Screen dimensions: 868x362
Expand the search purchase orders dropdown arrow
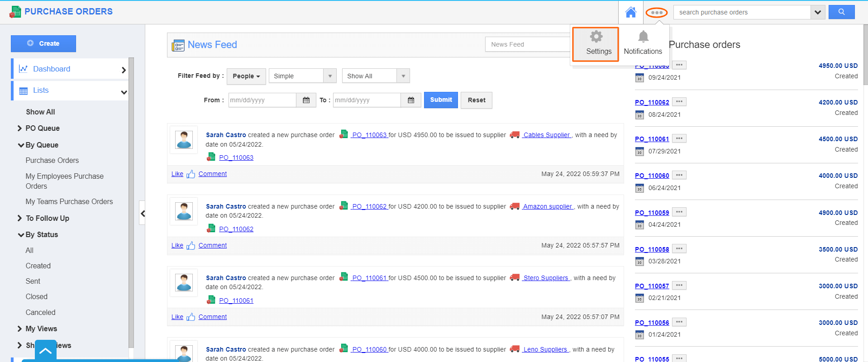817,12
